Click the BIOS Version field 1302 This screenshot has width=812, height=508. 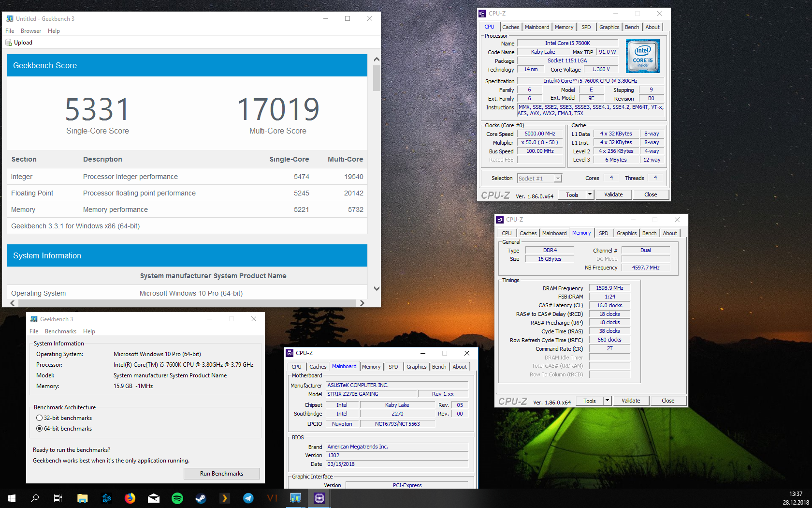tap(397, 455)
